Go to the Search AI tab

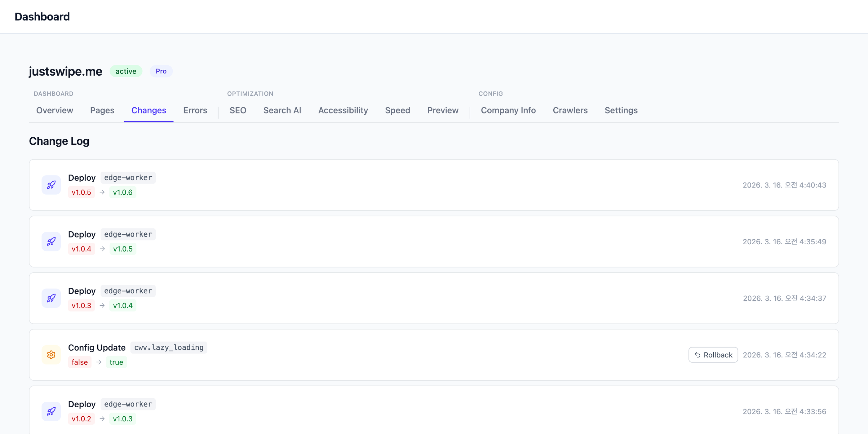(282, 111)
